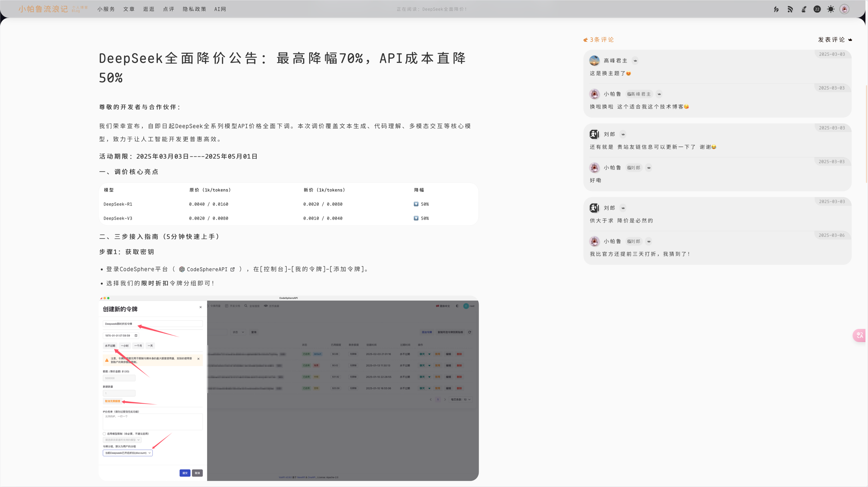
Task: Click the crown badge on the 贵站友链 comment
Action: pos(623,134)
